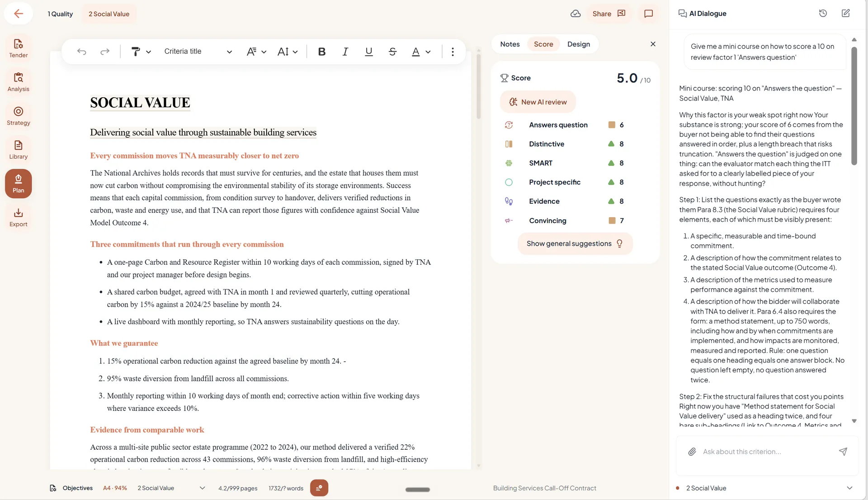Switch to the 2 Social Value tab
Viewport: 868px width, 500px height.
109,14
